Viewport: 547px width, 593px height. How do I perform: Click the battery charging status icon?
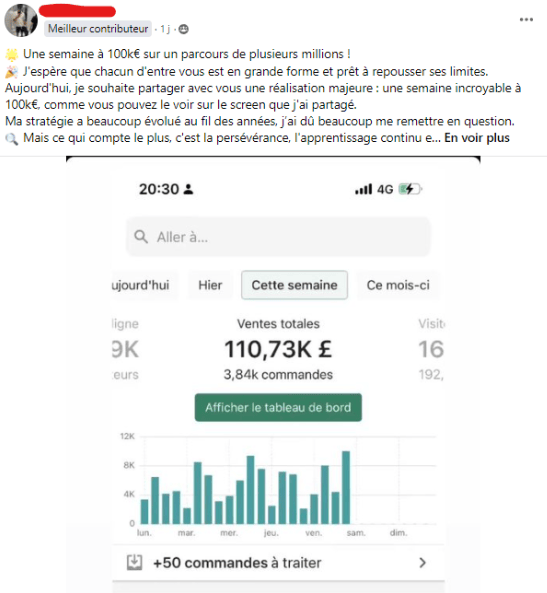pyautogui.click(x=410, y=189)
